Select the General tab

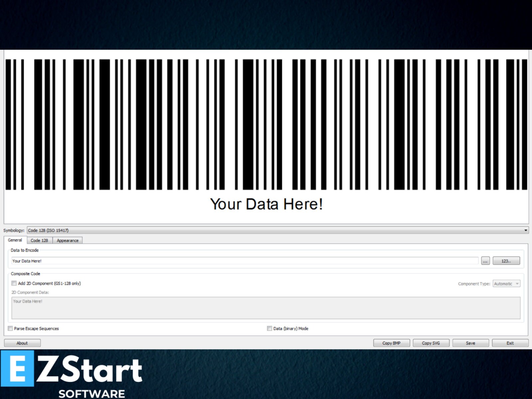click(x=14, y=240)
